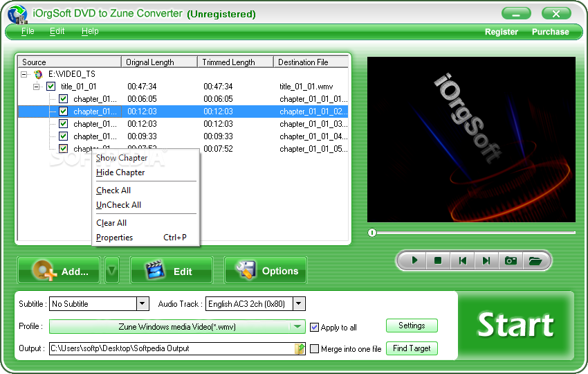This screenshot has height=374, width=588.
Task: Click the big Start button
Action: (515, 326)
